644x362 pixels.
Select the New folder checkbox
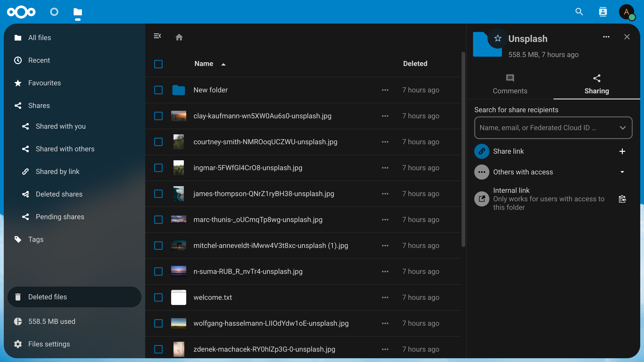pyautogui.click(x=158, y=90)
